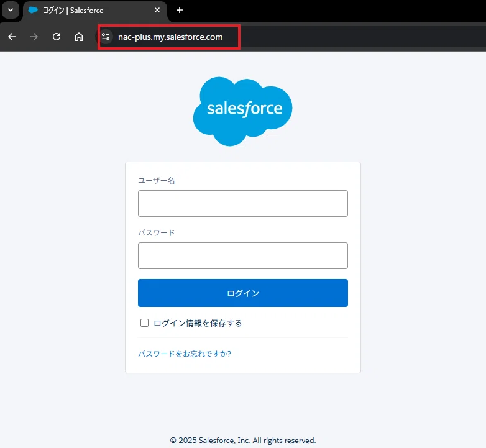The width and height of the screenshot is (486, 448).
Task: Open a new tab with plus icon
Action: tap(180, 10)
